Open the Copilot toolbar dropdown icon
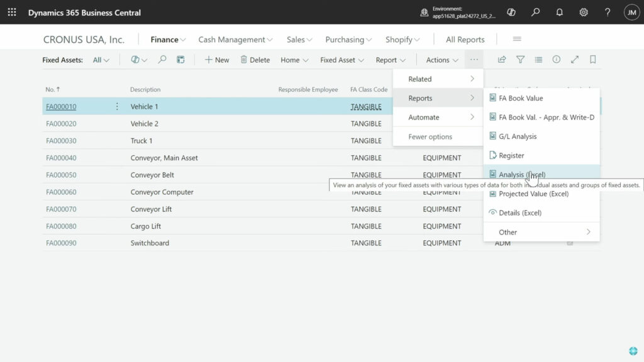The width and height of the screenshot is (644, 362). pos(139,60)
